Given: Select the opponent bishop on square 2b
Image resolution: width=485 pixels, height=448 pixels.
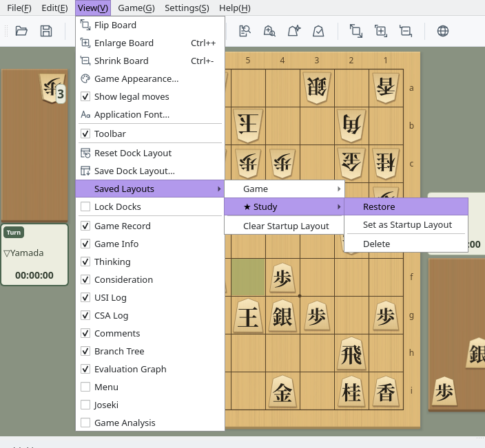Looking at the screenshot, I should point(351,125).
